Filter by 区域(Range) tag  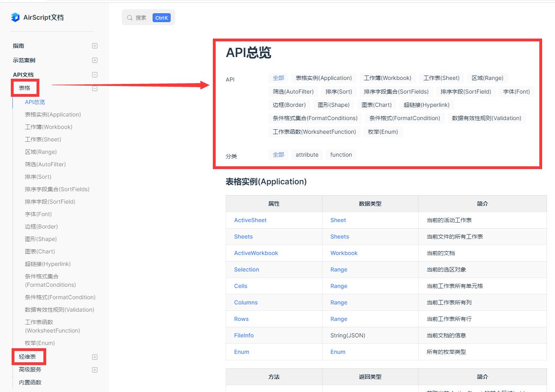point(488,78)
